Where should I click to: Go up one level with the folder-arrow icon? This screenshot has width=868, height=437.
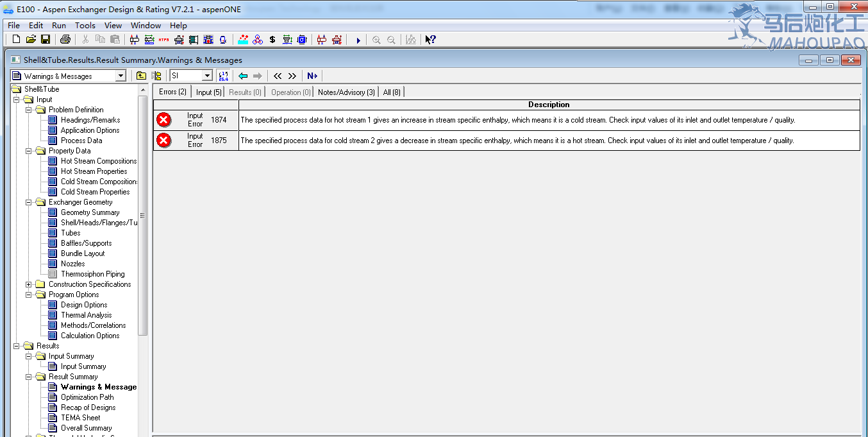point(141,76)
